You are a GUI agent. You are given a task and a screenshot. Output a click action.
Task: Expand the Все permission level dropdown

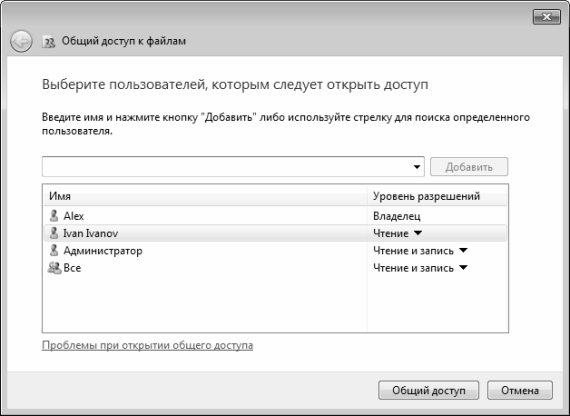pos(463,268)
